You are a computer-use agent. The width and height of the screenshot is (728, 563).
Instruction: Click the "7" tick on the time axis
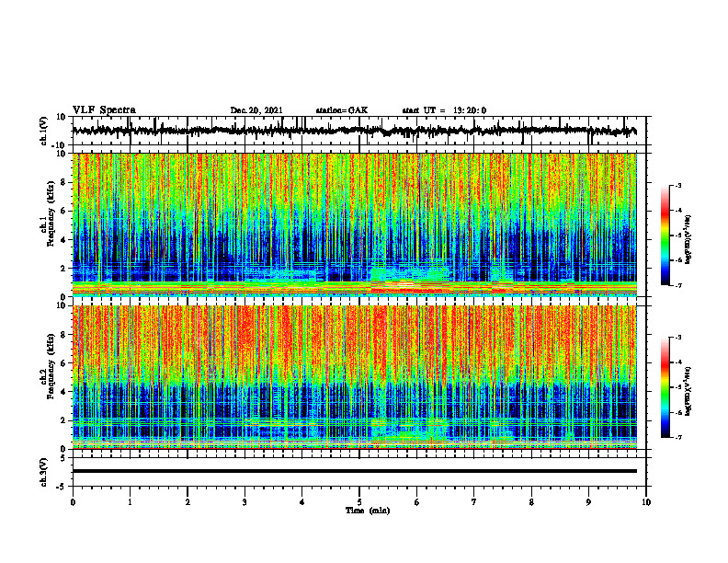pos(474,502)
